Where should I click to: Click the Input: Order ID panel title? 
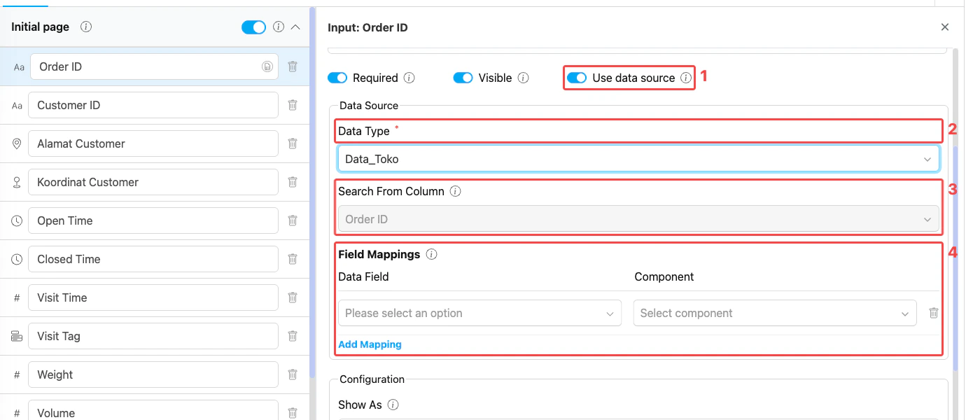tap(367, 28)
